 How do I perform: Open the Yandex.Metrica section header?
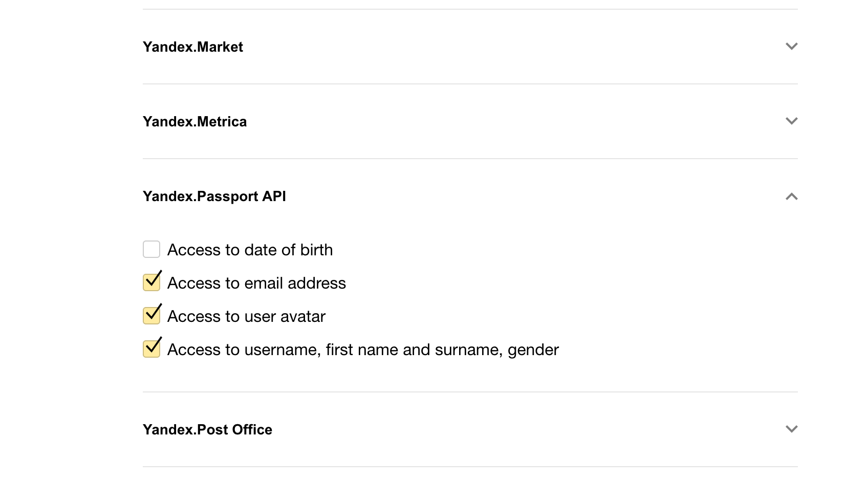click(195, 121)
